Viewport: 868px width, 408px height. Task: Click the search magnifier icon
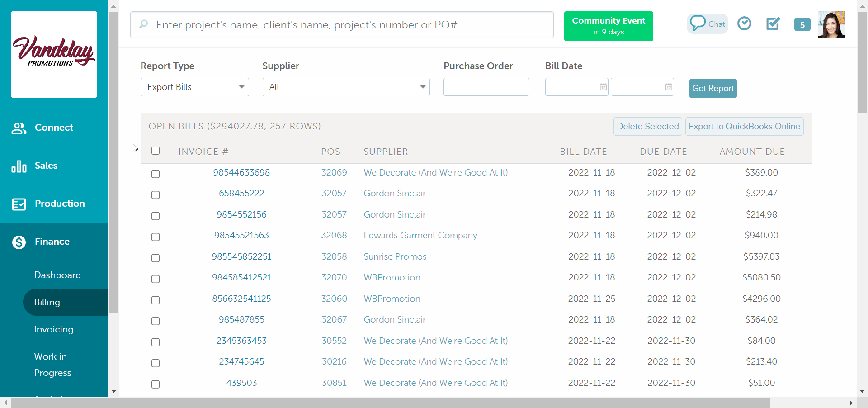coord(144,24)
